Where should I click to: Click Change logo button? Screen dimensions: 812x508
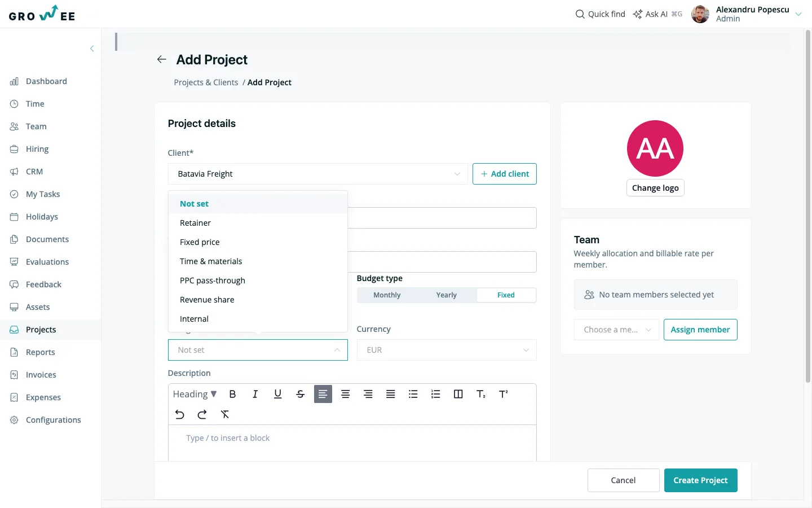(x=655, y=188)
